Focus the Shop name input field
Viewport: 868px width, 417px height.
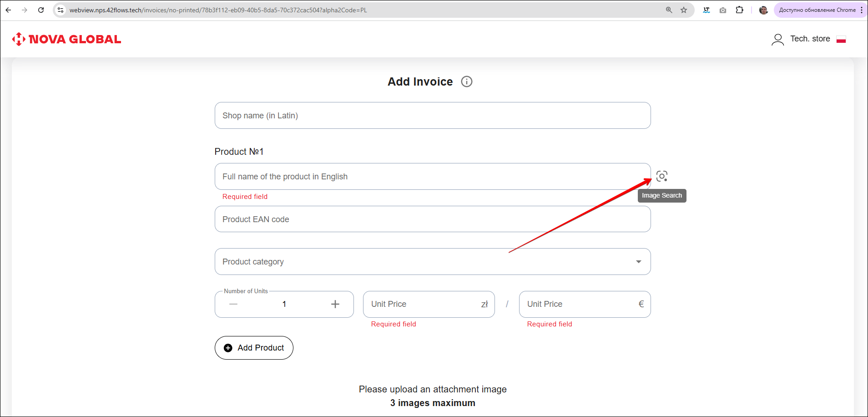pyautogui.click(x=432, y=116)
